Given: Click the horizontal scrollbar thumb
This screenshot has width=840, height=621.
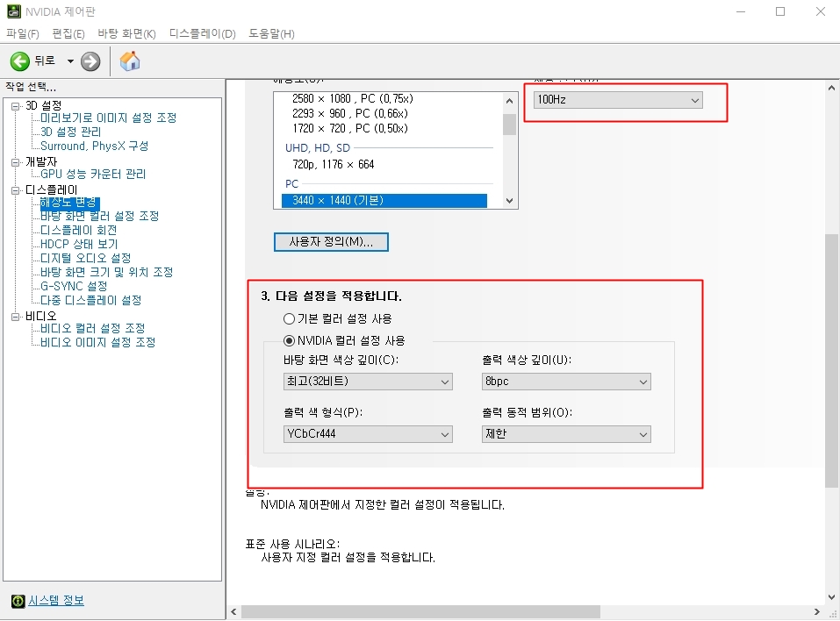Looking at the screenshot, I should tap(420, 611).
